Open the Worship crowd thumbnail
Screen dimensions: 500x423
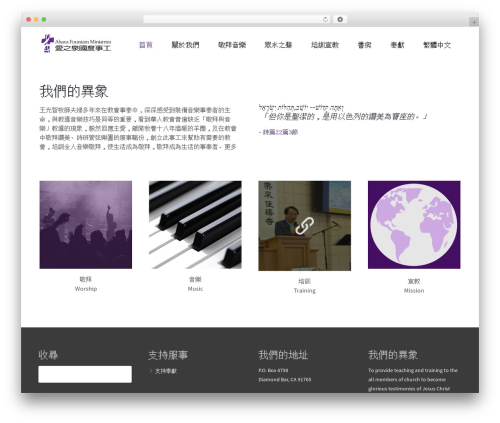click(86, 225)
